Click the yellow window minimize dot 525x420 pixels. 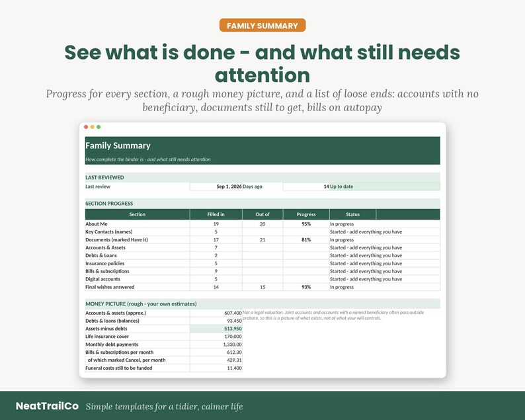click(93, 127)
